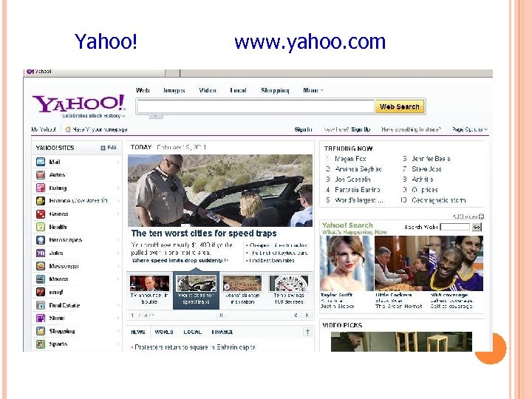Image resolution: width=532 pixels, height=399 pixels.
Task: Click the Autos sidebar icon
Action: (x=41, y=175)
